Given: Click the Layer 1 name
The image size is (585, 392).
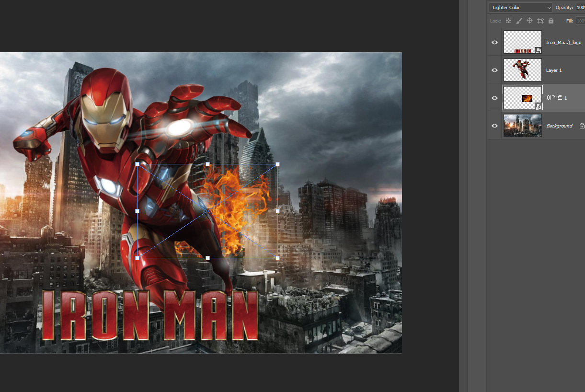Looking at the screenshot, I should 554,70.
